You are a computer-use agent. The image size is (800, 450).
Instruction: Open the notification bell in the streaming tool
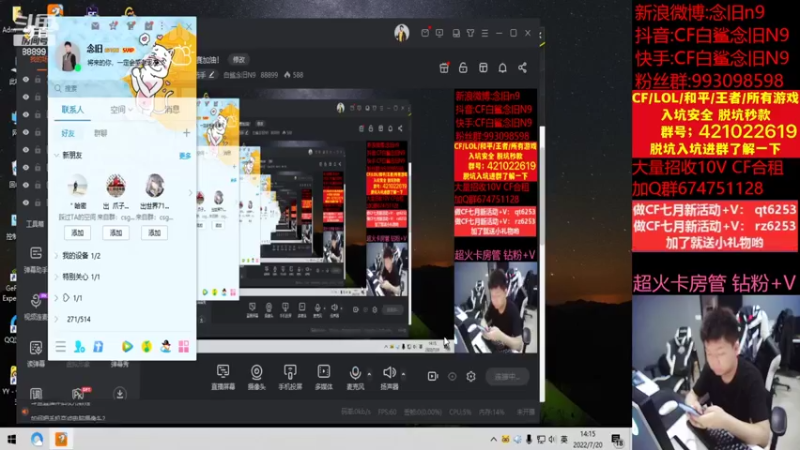point(503,68)
